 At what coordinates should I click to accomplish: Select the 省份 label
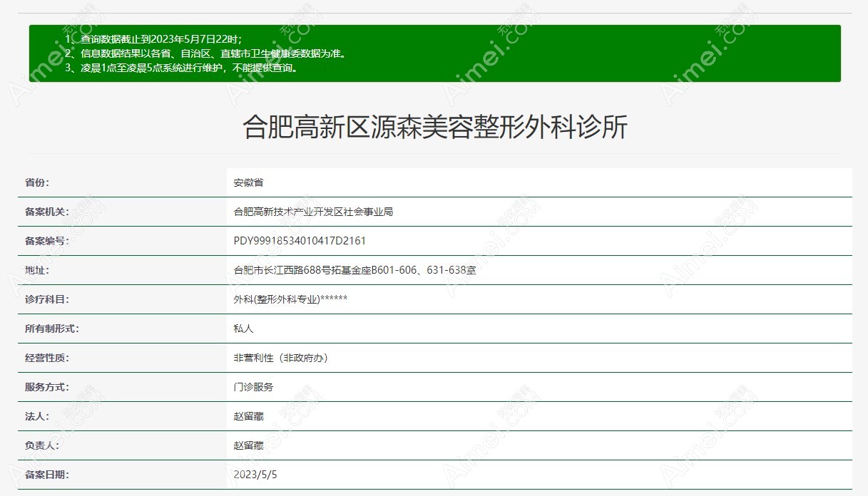[x=37, y=182]
